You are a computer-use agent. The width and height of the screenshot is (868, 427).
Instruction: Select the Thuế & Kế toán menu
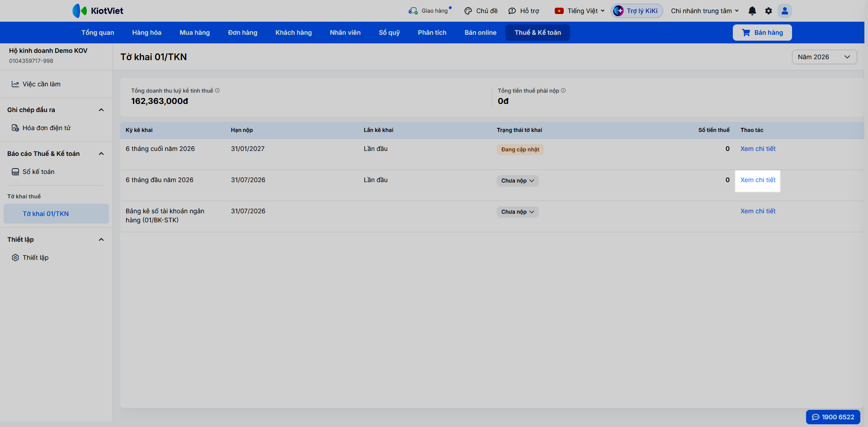[538, 33]
